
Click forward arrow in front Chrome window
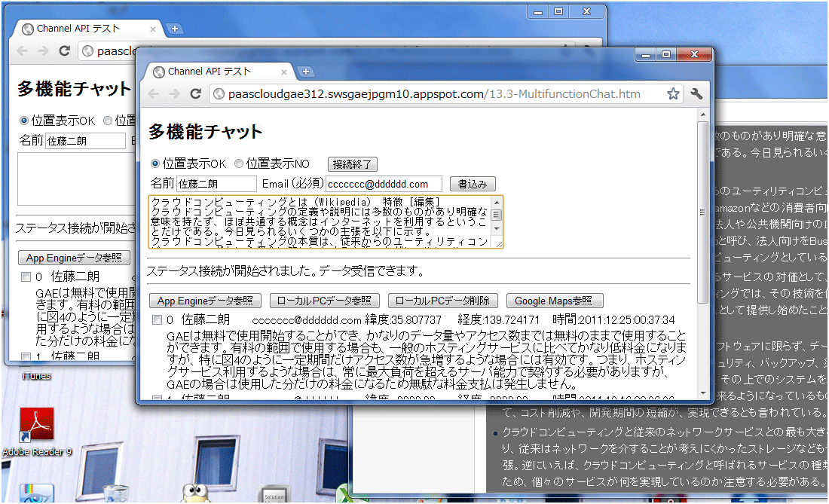[x=175, y=94]
